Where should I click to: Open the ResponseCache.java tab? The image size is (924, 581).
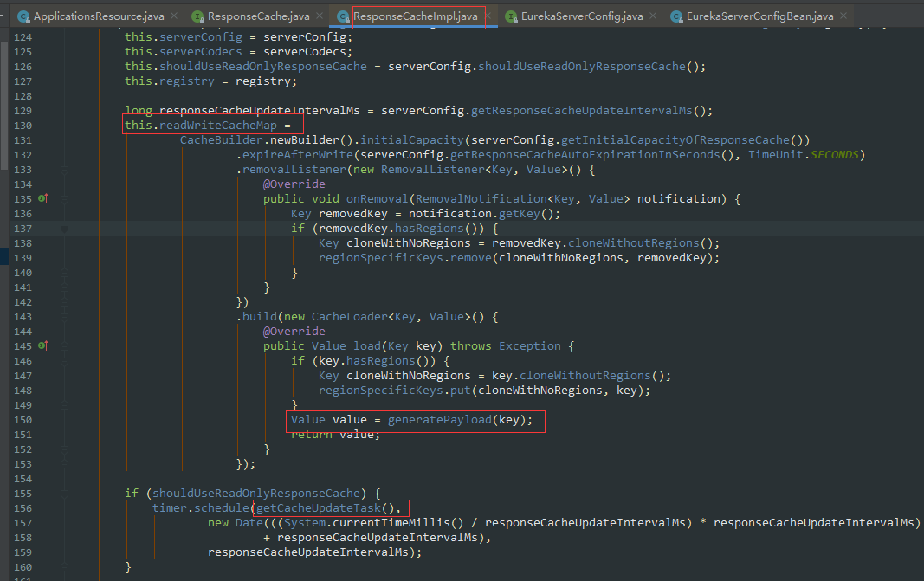(258, 16)
